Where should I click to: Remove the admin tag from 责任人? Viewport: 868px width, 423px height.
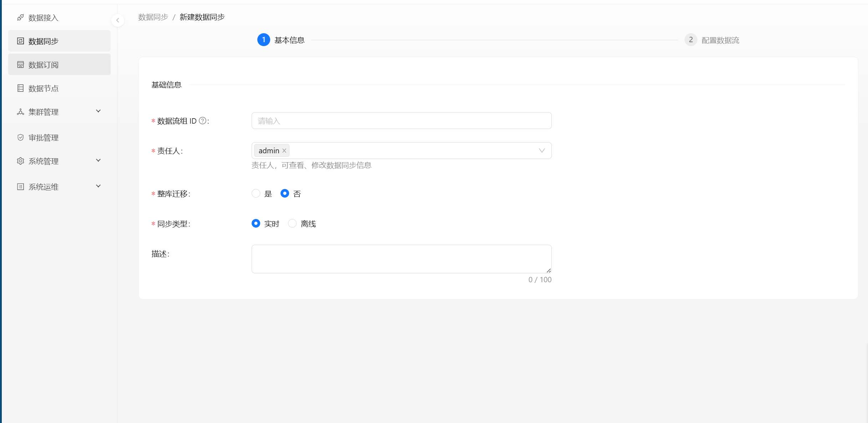[x=284, y=151]
